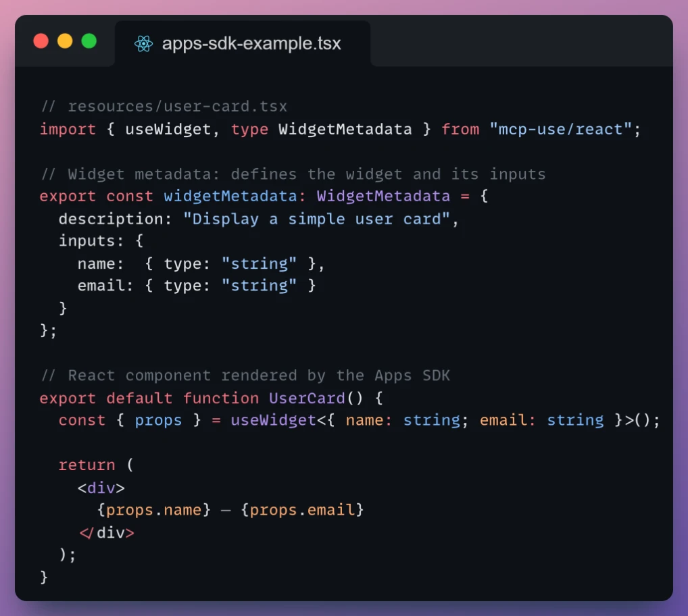Click the "mcp-use/react" import string
688x616 pixels.
(x=560, y=129)
